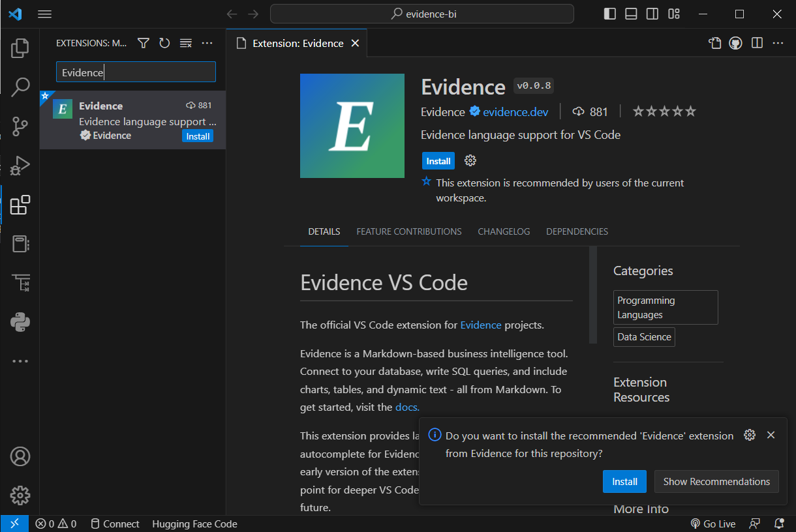Click the version badge v0.0.8
The width and height of the screenshot is (796, 532).
[534, 85]
